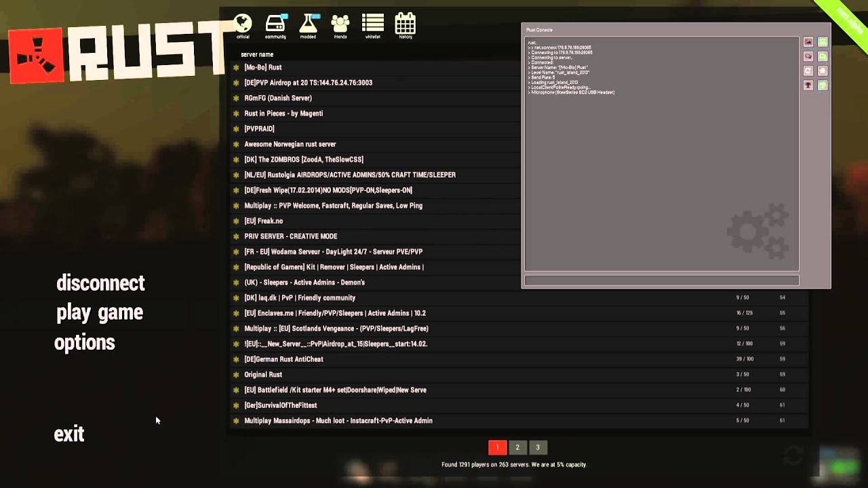Switch to the modded servers tab

point(308,26)
